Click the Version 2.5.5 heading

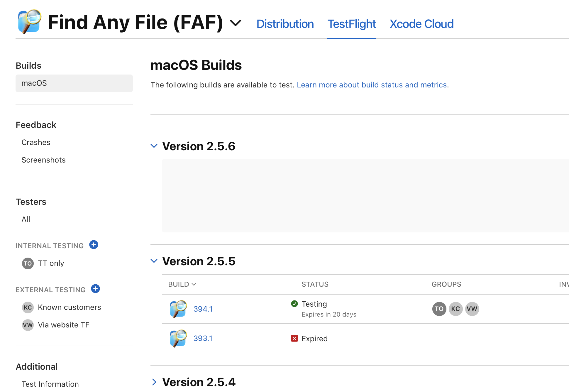pos(199,261)
